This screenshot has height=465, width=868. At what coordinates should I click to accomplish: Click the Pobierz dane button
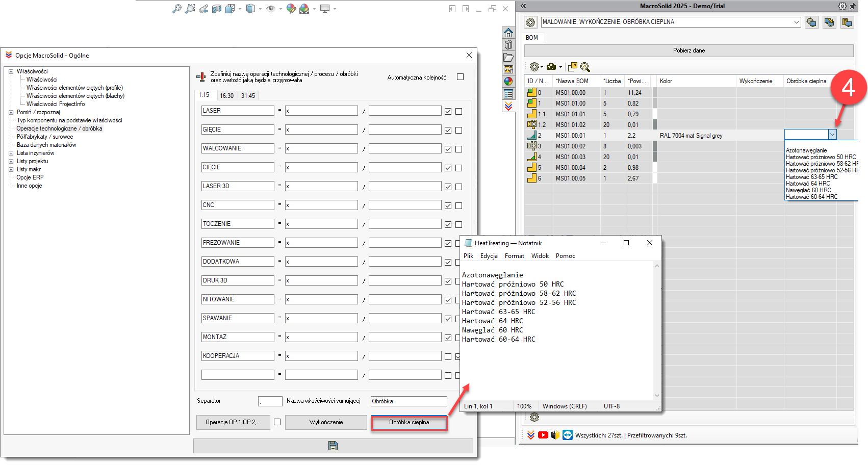689,50
